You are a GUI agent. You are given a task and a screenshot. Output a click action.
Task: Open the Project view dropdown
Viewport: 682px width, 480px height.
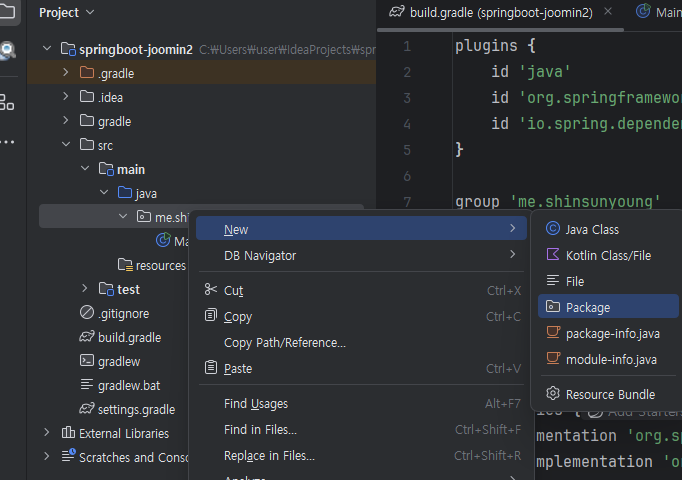click(x=67, y=13)
